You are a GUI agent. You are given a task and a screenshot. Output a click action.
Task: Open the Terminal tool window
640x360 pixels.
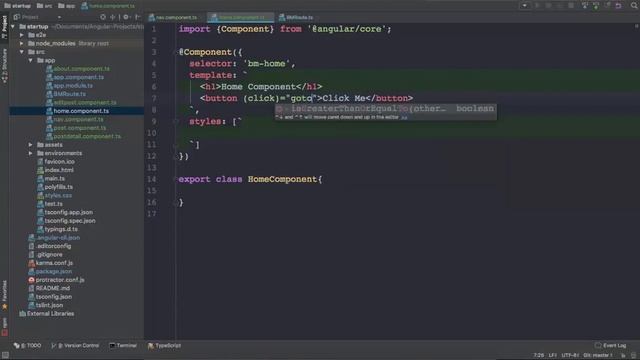click(x=123, y=346)
